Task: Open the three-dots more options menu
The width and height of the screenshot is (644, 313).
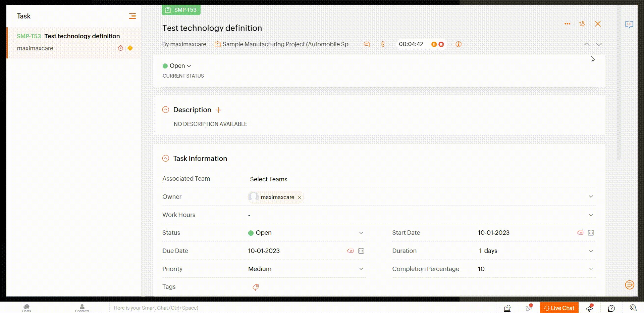Action: click(567, 24)
